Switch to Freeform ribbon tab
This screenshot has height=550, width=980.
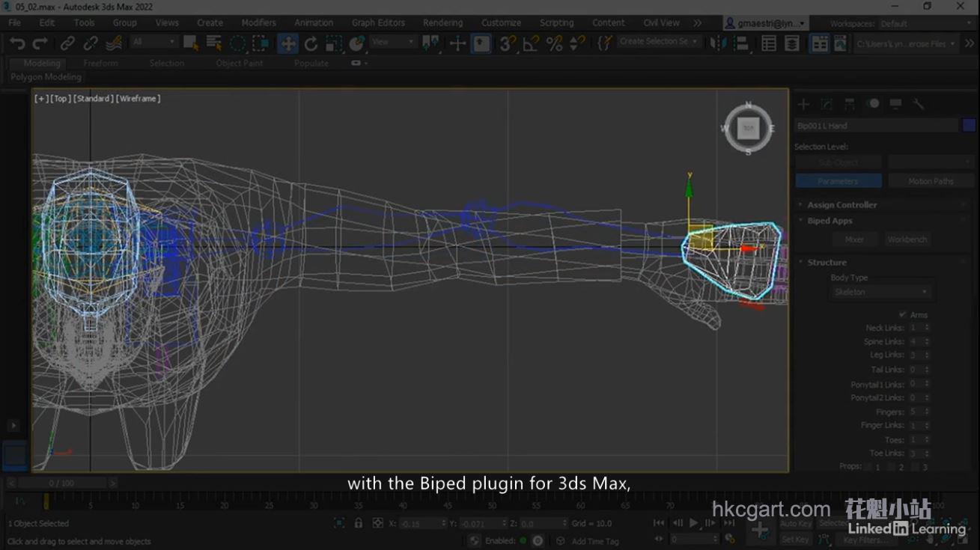100,64
